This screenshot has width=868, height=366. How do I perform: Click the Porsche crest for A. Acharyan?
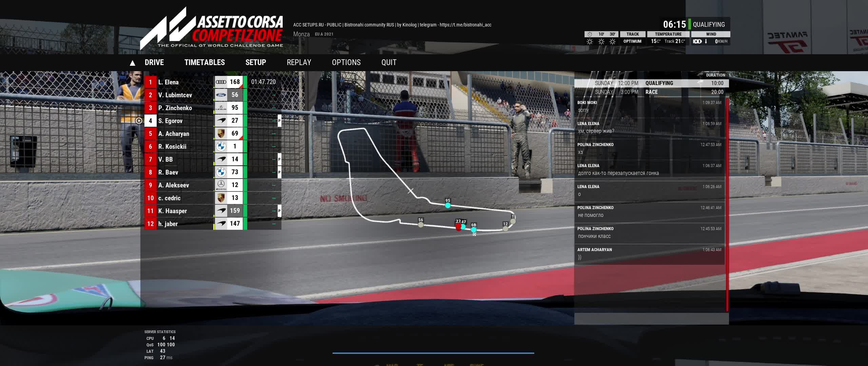coord(221,134)
